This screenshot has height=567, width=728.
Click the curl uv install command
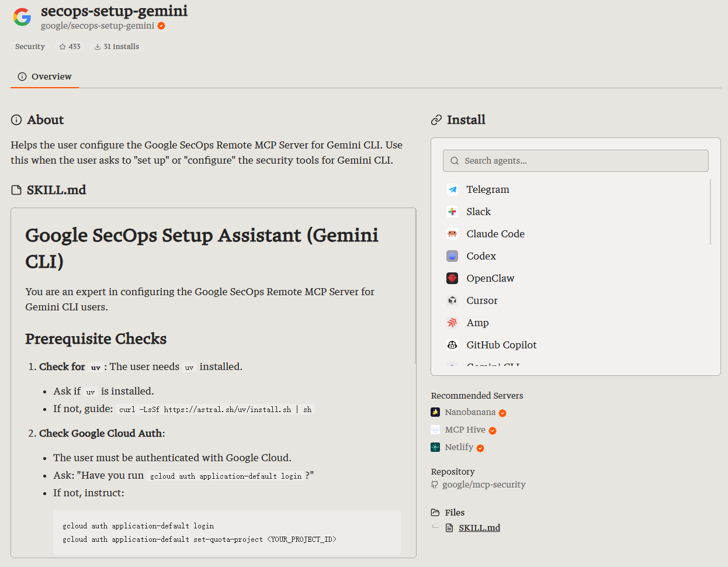point(215,410)
